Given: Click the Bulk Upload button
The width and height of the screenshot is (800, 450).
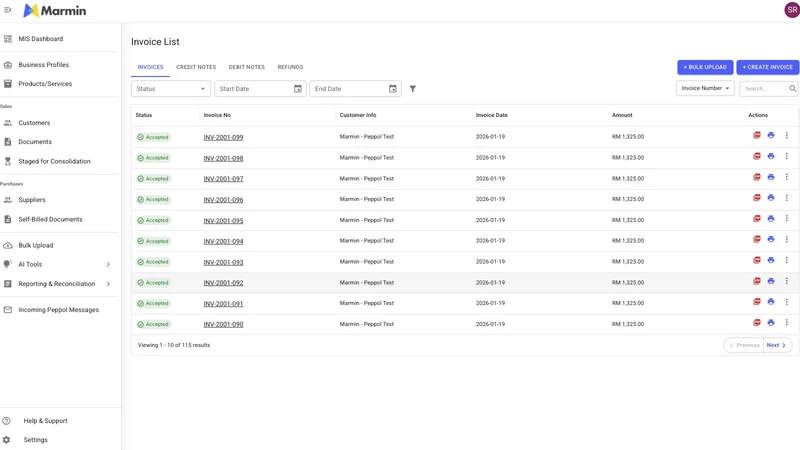Looking at the screenshot, I should pos(705,67).
